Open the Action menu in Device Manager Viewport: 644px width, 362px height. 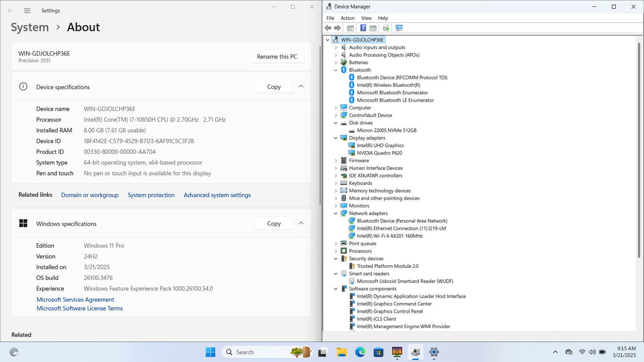tap(347, 18)
